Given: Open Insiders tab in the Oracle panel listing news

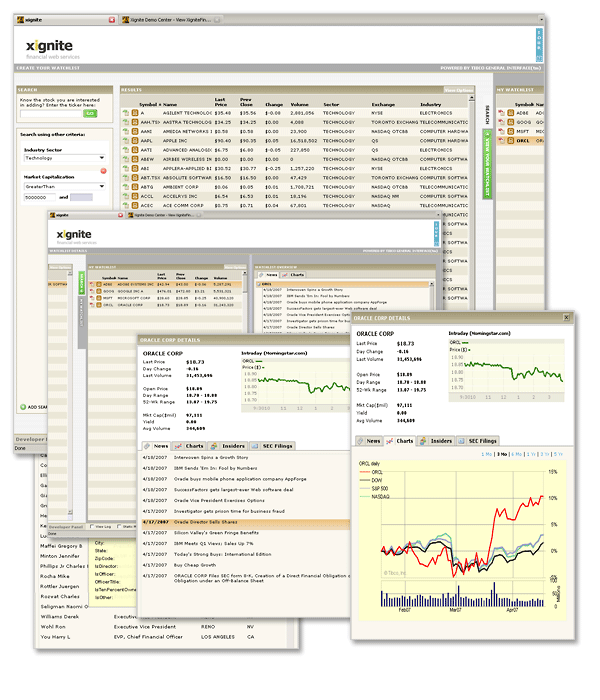Looking at the screenshot, I should tap(228, 446).
